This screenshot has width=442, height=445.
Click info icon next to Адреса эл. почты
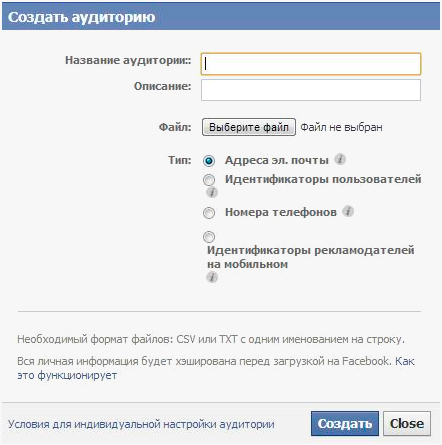pyautogui.click(x=340, y=159)
